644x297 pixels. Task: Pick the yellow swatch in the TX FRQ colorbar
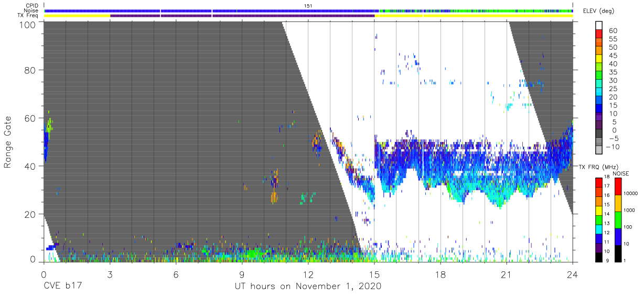click(x=598, y=210)
